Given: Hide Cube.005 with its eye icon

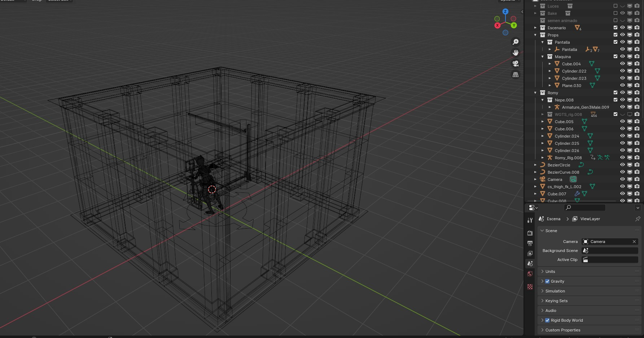Looking at the screenshot, I should tap(622, 122).
